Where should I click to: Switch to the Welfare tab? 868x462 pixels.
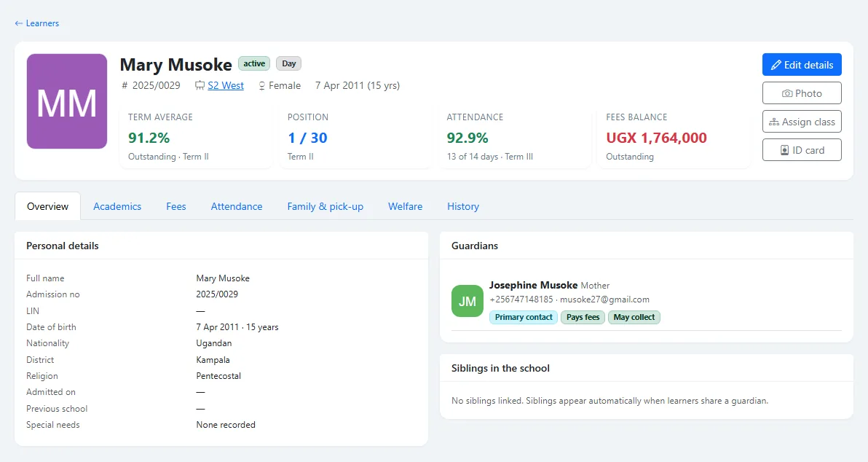(x=405, y=206)
